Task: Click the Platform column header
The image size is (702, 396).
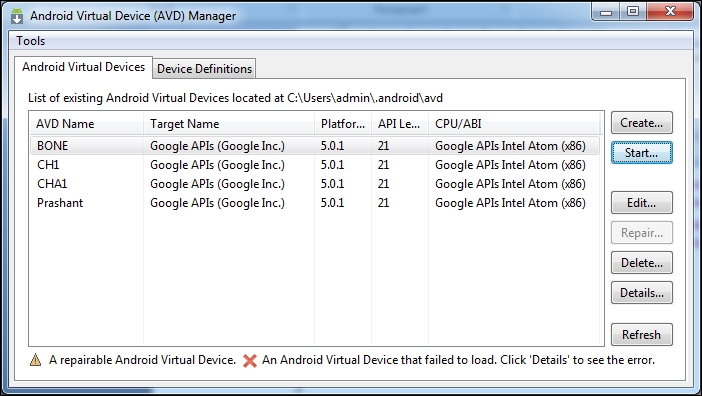Action: coord(343,124)
